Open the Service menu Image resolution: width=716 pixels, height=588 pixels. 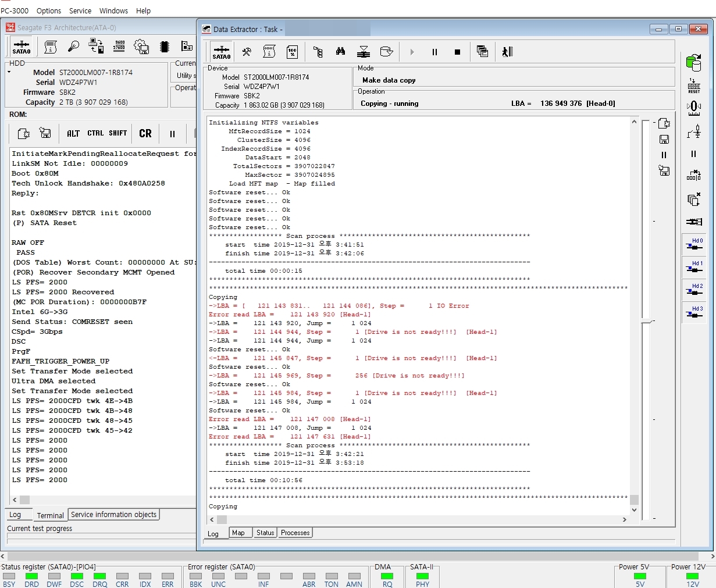point(80,10)
